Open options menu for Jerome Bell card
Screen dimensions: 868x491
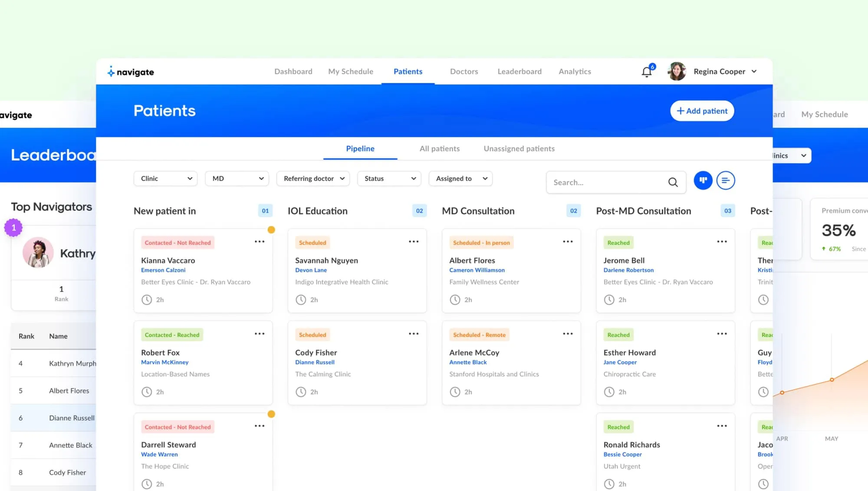coord(722,241)
